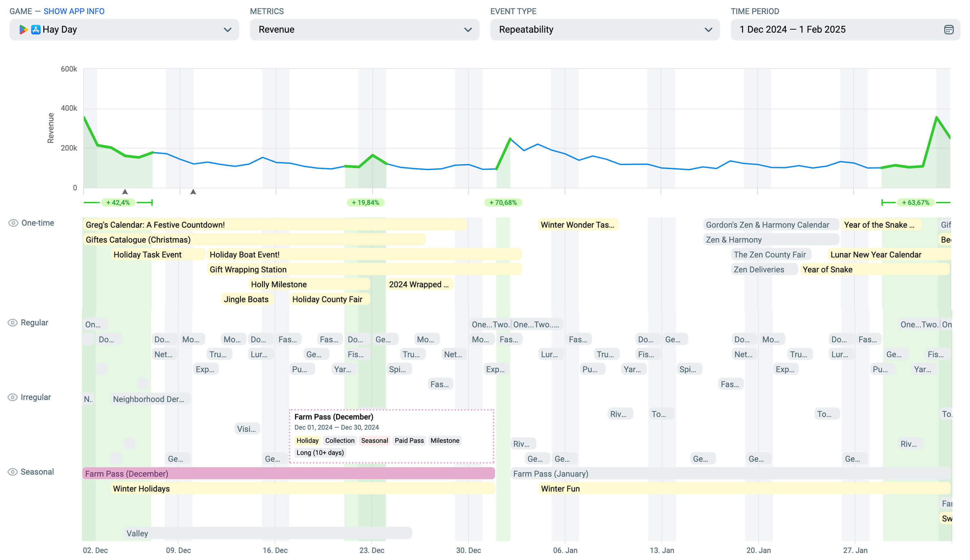The width and height of the screenshot is (970, 560).
Task: Toggle Irregular events eye icon
Action: (x=13, y=397)
